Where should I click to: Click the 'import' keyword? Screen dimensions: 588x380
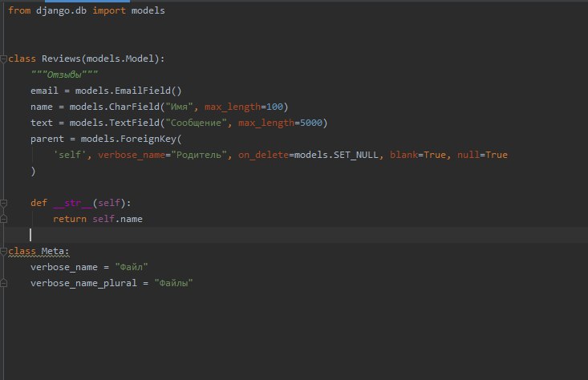[x=109, y=10]
